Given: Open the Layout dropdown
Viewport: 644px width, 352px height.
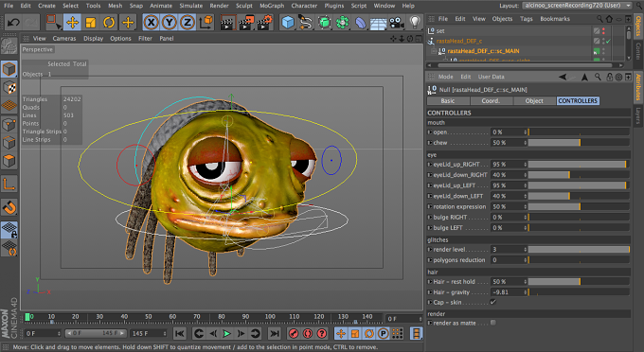Looking at the screenshot, I should pos(578,6).
